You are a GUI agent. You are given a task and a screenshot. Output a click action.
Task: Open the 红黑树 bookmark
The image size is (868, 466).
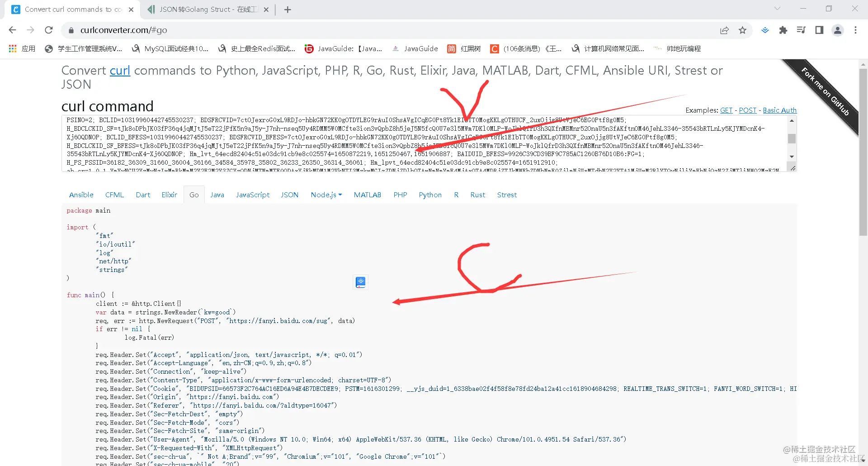point(464,48)
